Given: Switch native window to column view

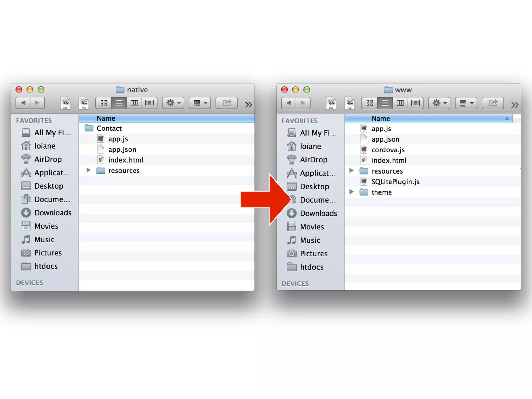Looking at the screenshot, I should pos(134,103).
